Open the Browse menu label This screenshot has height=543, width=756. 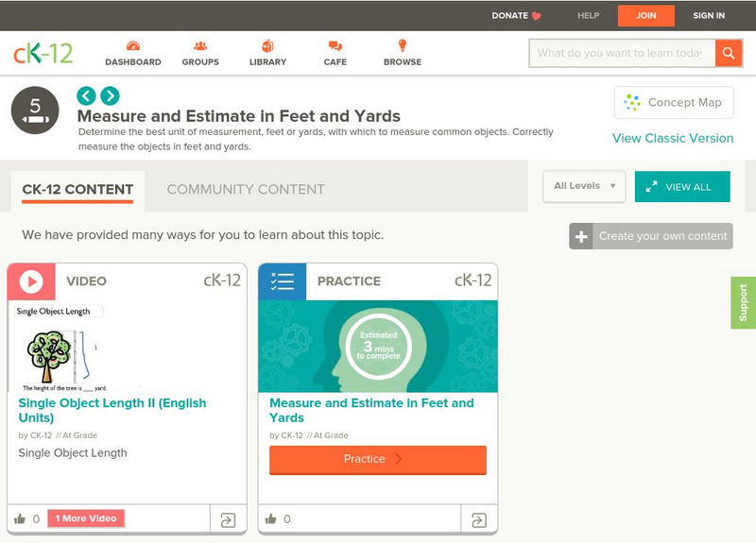(403, 62)
